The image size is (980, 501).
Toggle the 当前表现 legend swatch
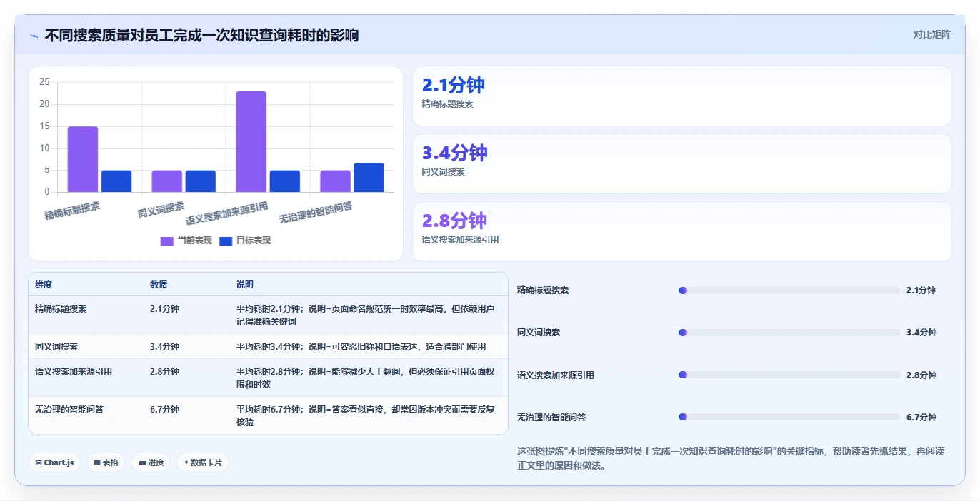(166, 241)
